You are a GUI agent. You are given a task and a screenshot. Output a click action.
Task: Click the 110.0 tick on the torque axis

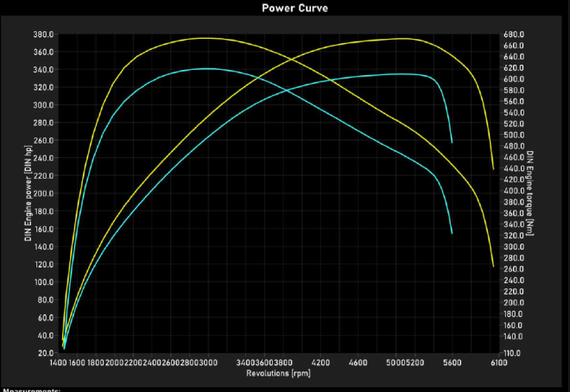(x=513, y=354)
